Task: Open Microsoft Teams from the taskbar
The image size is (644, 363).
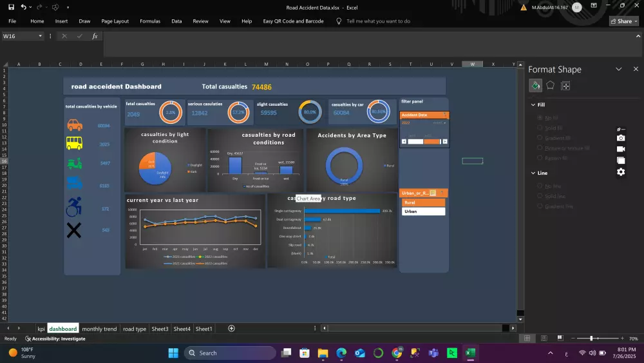Action: pos(433,353)
